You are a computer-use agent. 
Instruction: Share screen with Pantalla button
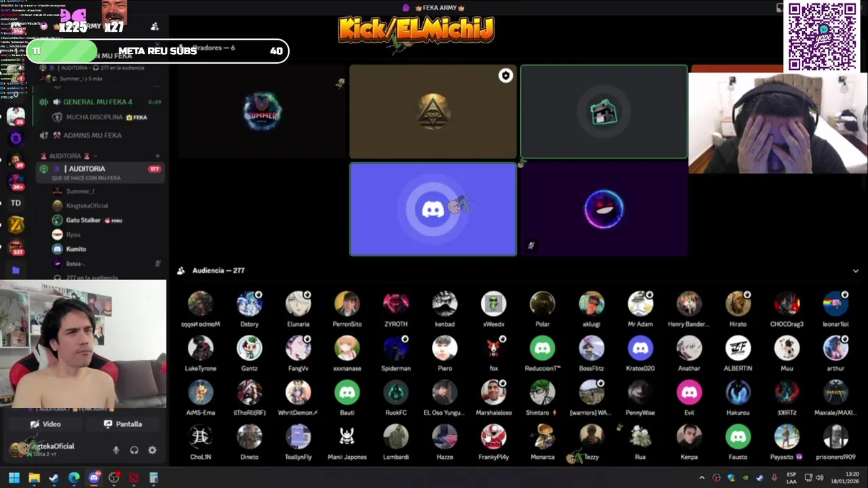click(123, 424)
